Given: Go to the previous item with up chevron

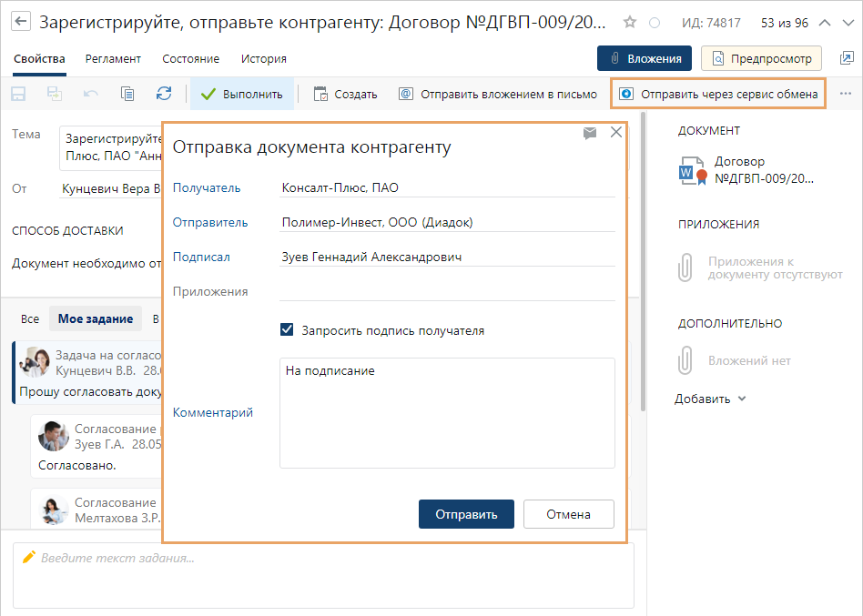Looking at the screenshot, I should coord(825,23).
